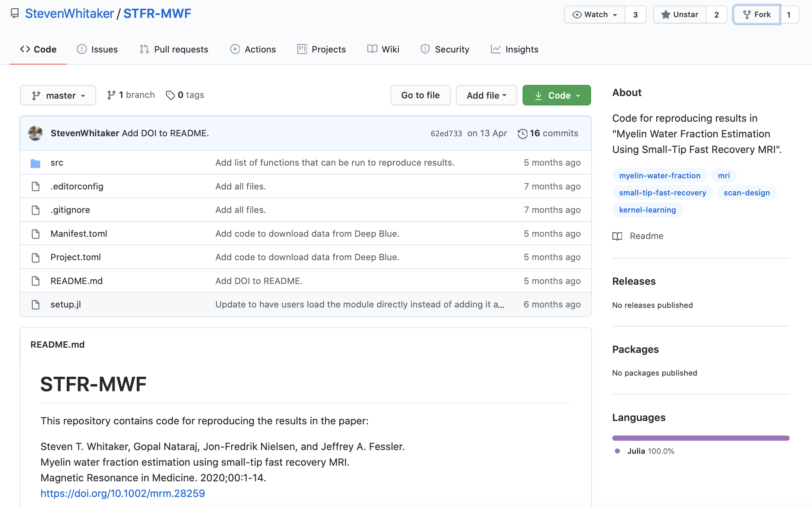Open the Add file dropdown

pyautogui.click(x=486, y=95)
